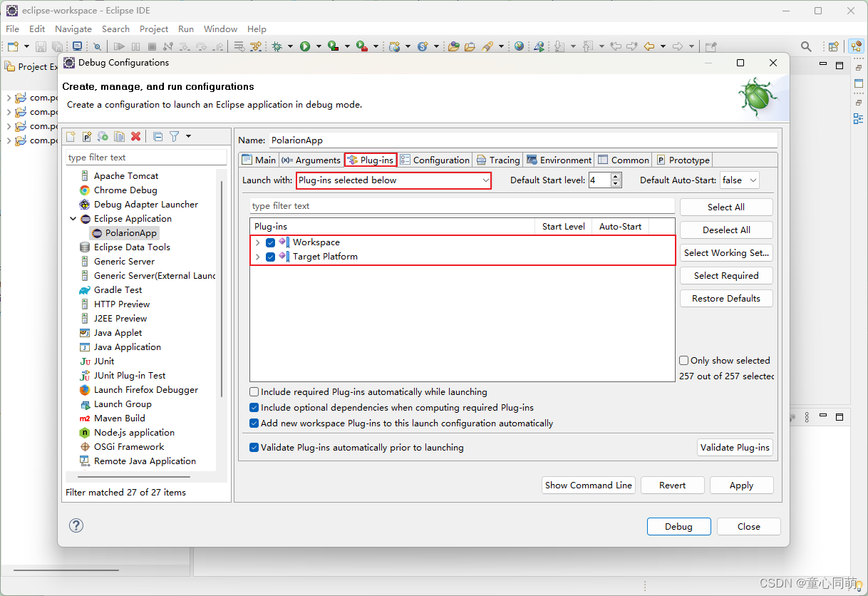The image size is (868, 596).
Task: Click the green Run icon in Eclipse toolbar
Action: pyautogui.click(x=305, y=47)
